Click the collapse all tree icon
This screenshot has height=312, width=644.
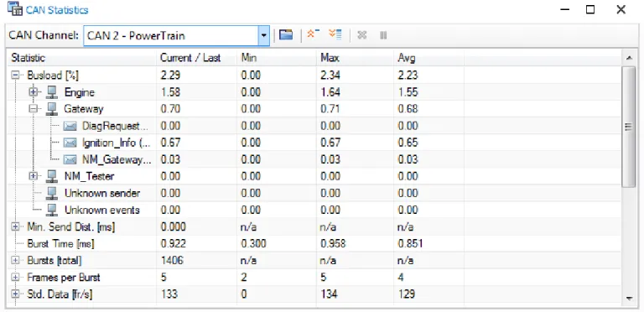(314, 34)
